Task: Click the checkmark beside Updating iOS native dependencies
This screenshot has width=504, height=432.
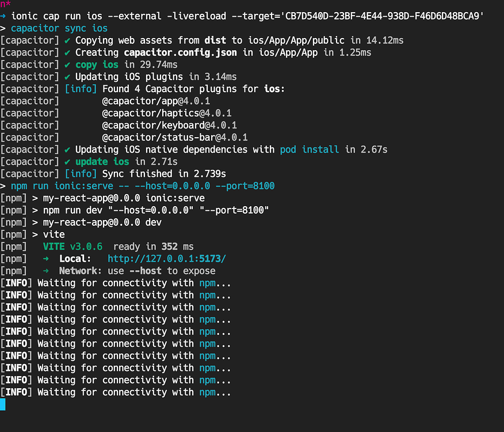Action: point(67,150)
